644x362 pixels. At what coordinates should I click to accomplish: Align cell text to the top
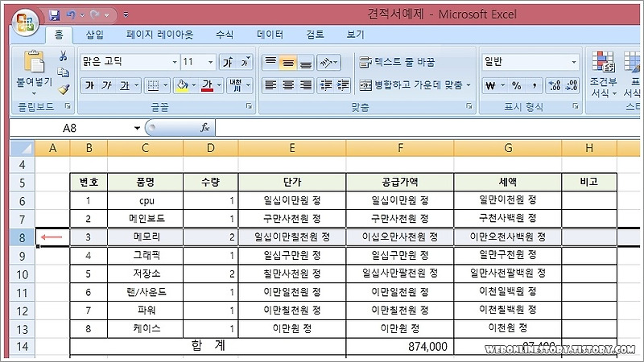click(270, 62)
